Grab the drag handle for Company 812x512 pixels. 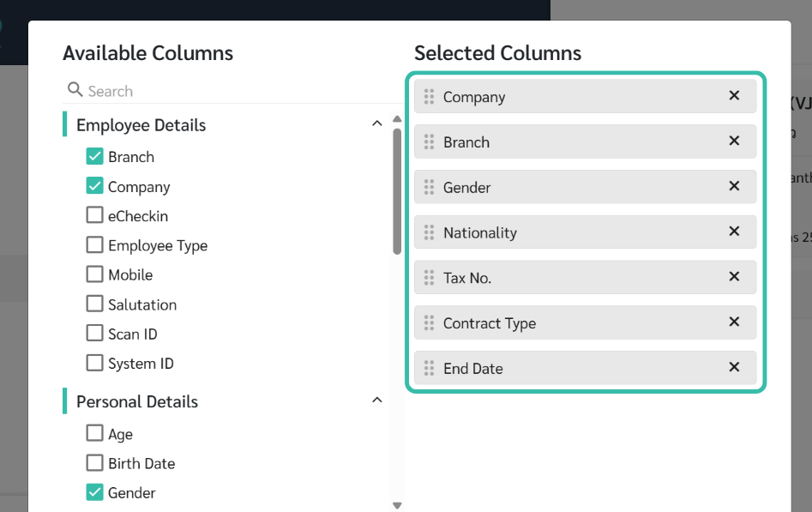click(x=429, y=96)
